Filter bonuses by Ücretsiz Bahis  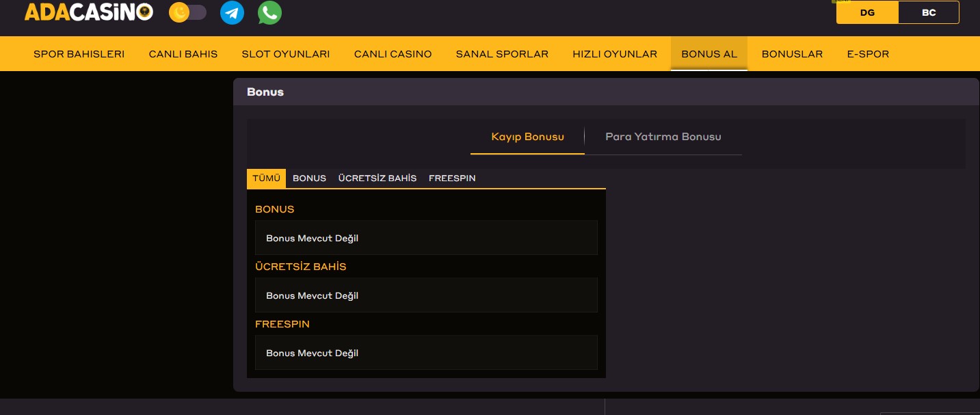(x=377, y=178)
